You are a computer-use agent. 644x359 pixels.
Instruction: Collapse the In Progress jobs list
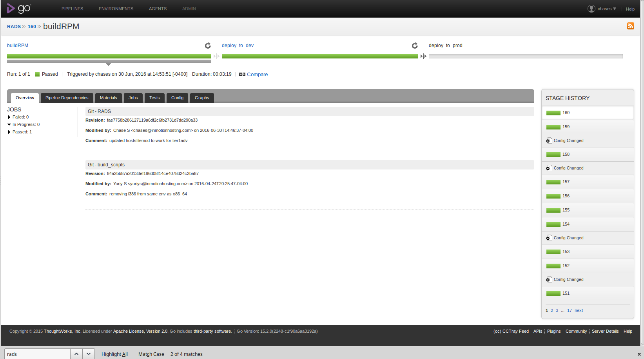9,124
